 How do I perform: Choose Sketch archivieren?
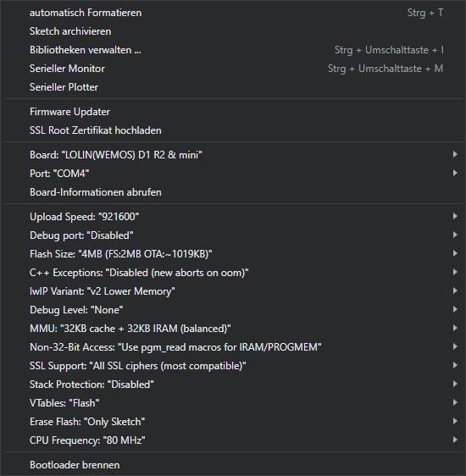click(233, 31)
